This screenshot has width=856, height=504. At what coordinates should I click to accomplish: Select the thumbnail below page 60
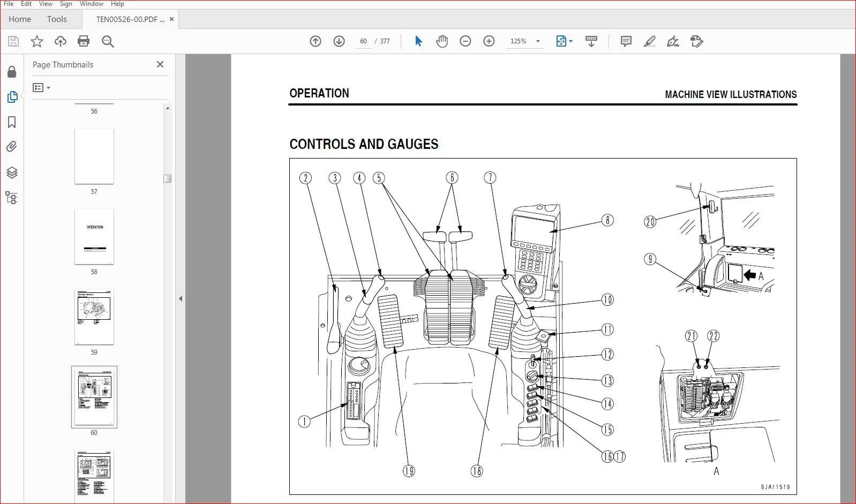pos(94,476)
